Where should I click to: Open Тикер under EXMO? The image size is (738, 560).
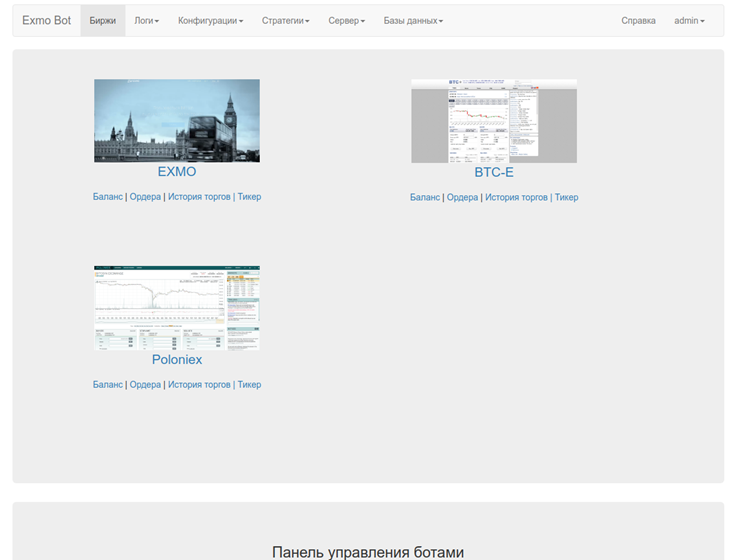249,197
